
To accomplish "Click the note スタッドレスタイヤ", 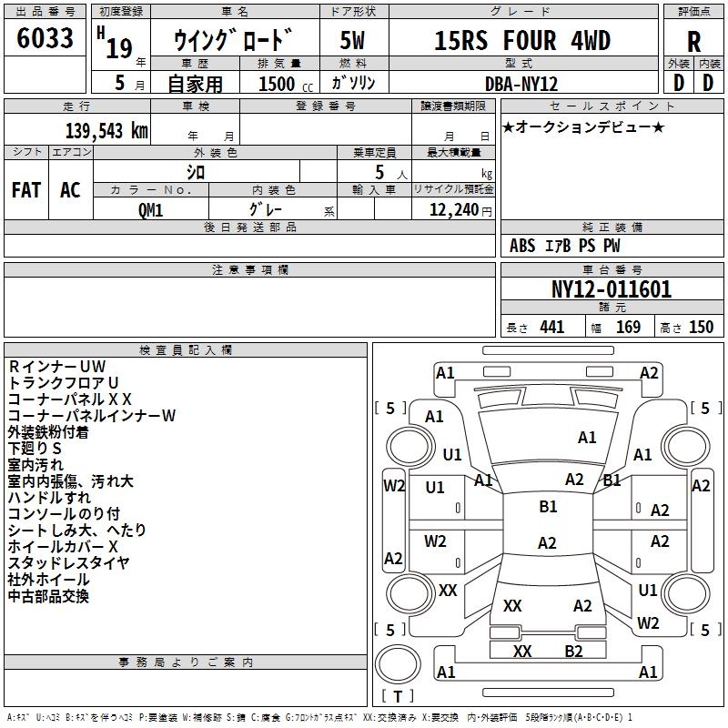I will [x=69, y=563].
